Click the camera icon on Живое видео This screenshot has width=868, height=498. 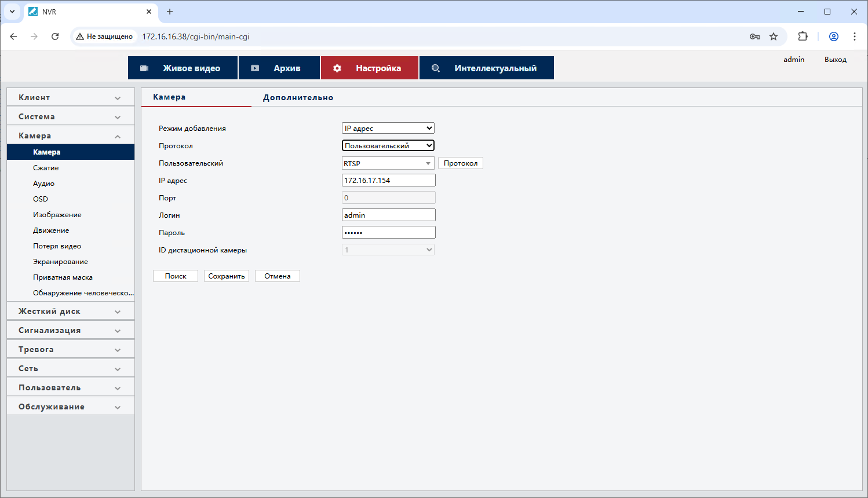tap(144, 68)
